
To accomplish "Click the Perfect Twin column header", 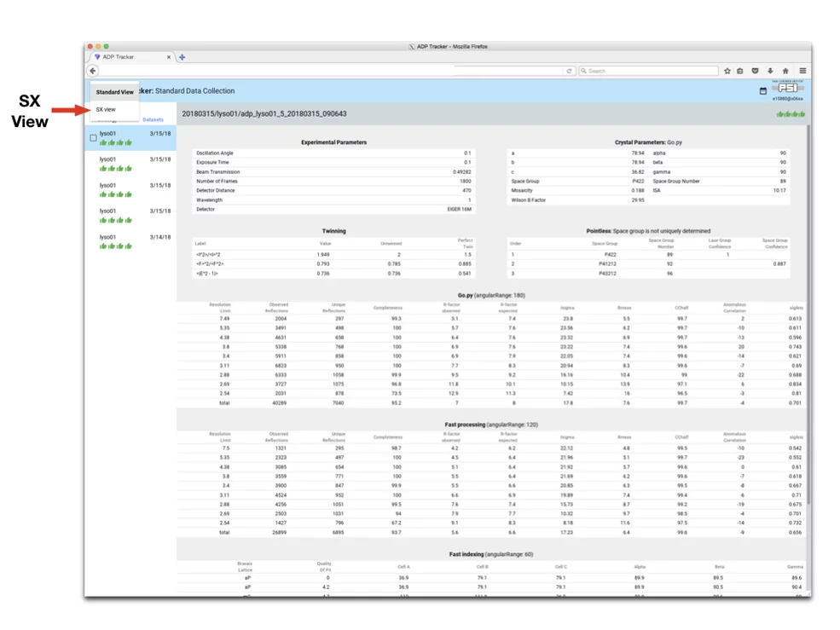I will coord(466,244).
